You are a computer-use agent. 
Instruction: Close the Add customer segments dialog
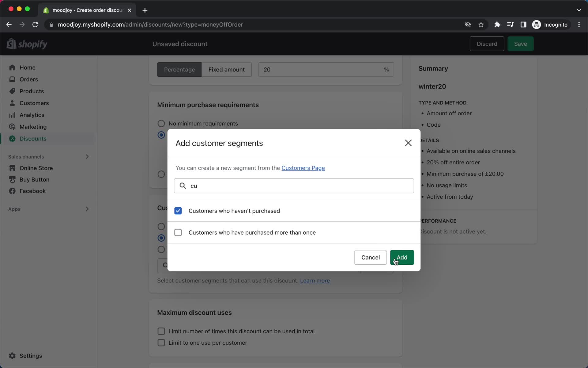point(408,143)
